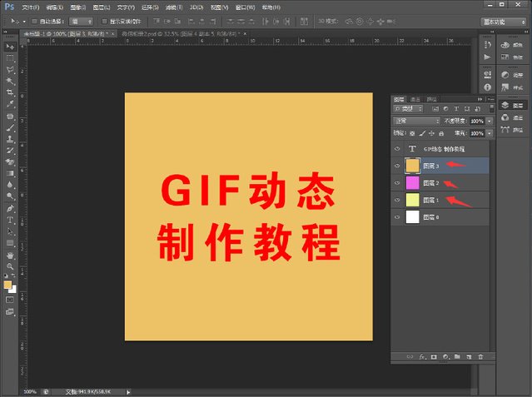Viewport: 532px width, 397px height.
Task: Enable the 显示变换控件 checkbox
Action: pyautogui.click(x=105, y=22)
